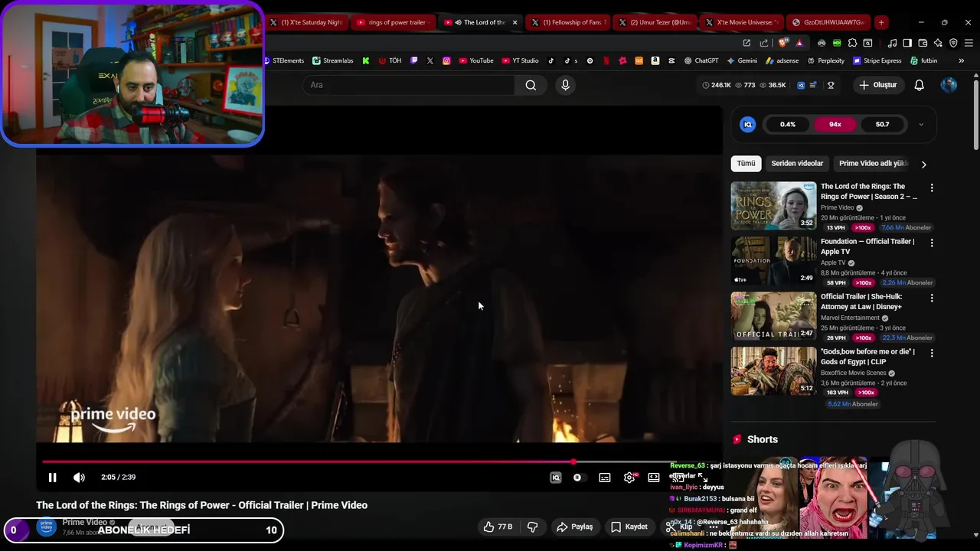Click the YouTube search field Ara
The height and width of the screenshot is (551, 980).
click(409, 85)
